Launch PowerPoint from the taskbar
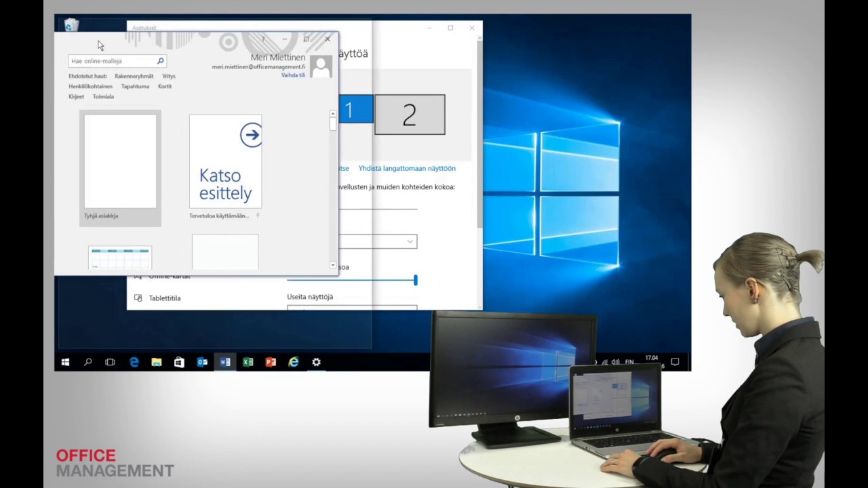Viewport: 868px width, 488px height. pyautogui.click(x=271, y=363)
